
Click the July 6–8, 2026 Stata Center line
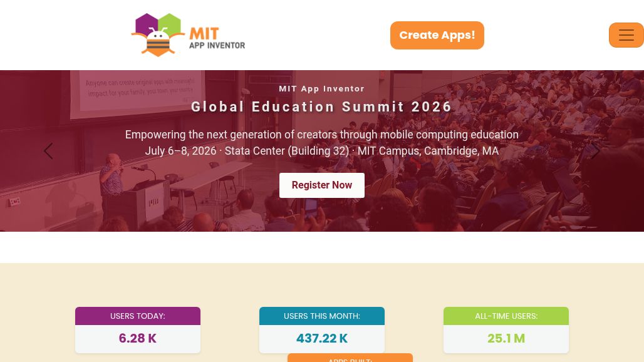321,151
